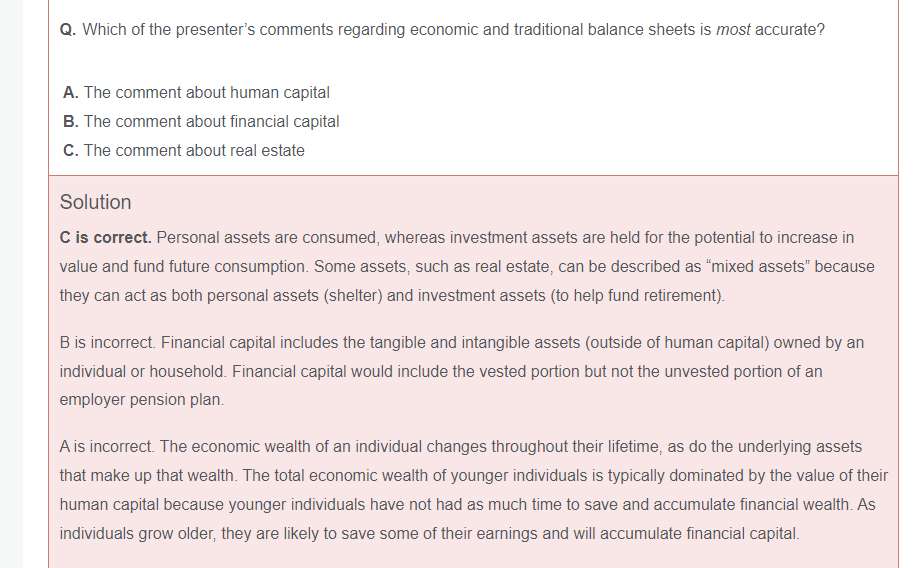Screen dimensions: 915x568
Task: Click the bold "C is correct." text
Action: click(x=105, y=238)
